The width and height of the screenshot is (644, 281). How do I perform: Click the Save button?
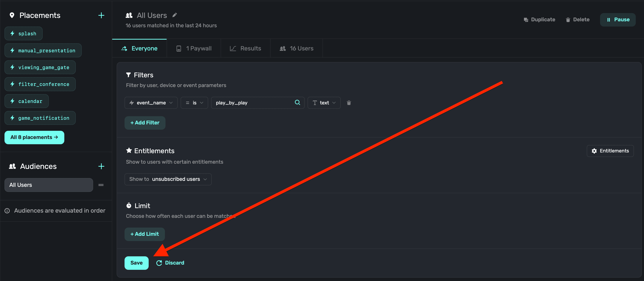(x=136, y=263)
